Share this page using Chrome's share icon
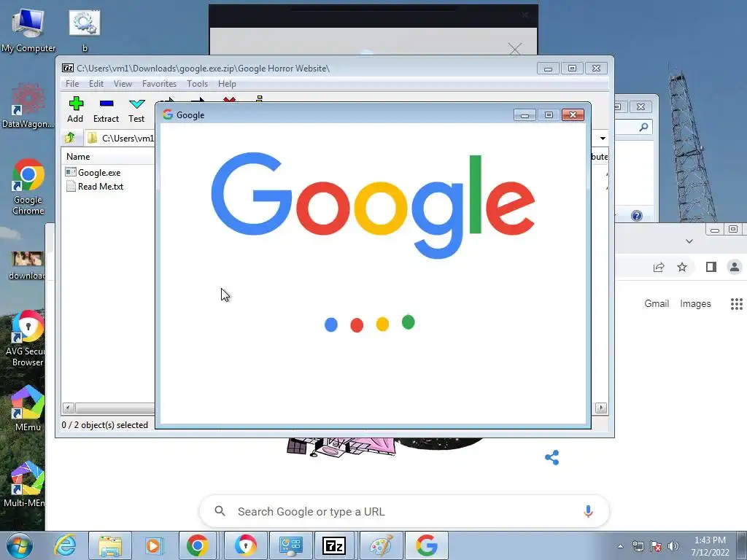 659,267
